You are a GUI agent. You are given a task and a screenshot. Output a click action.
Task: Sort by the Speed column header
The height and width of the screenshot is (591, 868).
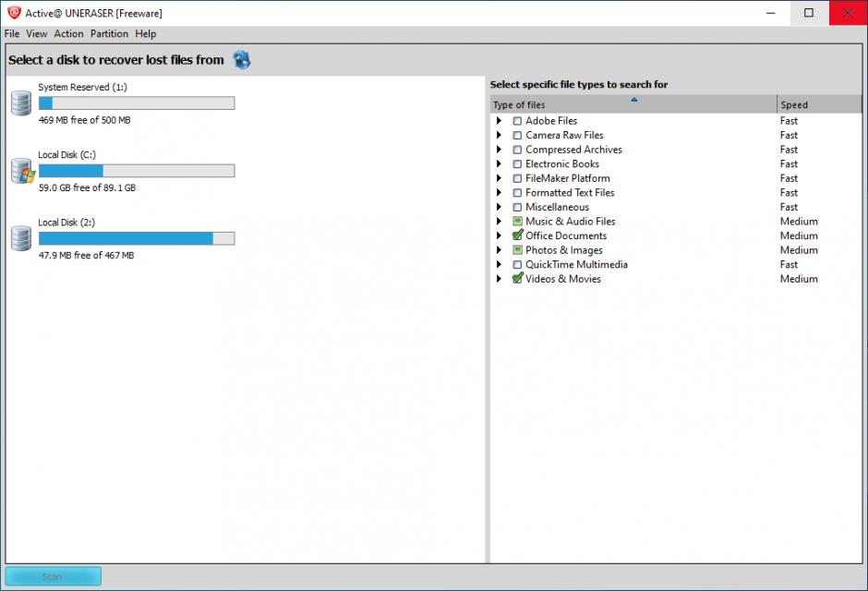coord(819,104)
